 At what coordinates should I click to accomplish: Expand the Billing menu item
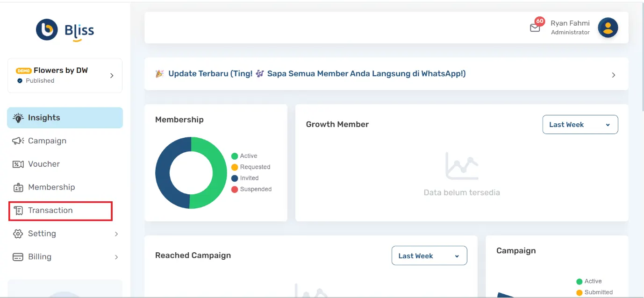pos(40,257)
